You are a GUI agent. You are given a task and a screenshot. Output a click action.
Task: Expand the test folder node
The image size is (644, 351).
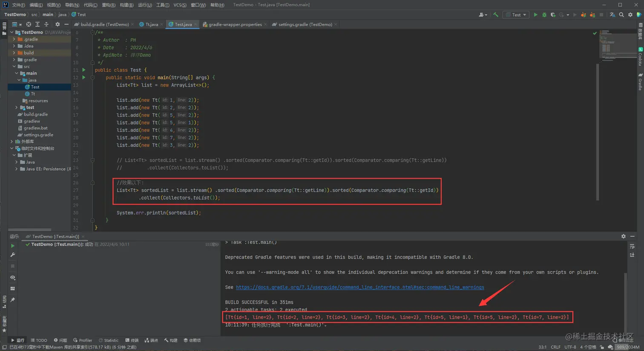tap(17, 107)
